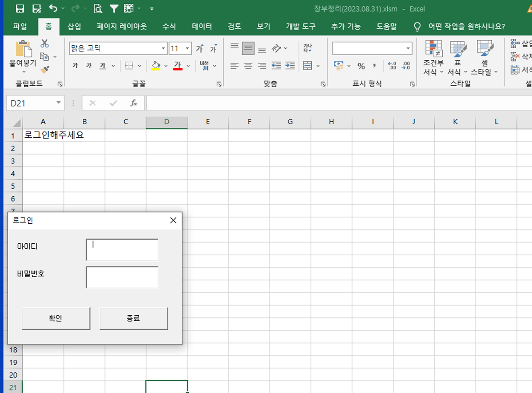This screenshot has width=532, height=393.
Task: Click the phonetic guide (내천) icon
Action: (x=204, y=66)
